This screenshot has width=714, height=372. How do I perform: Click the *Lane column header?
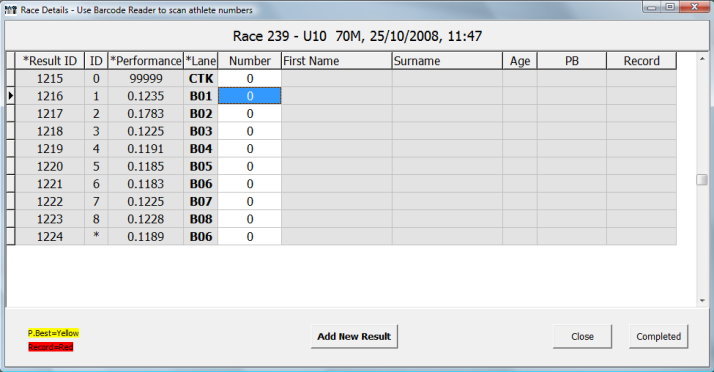[x=201, y=61]
